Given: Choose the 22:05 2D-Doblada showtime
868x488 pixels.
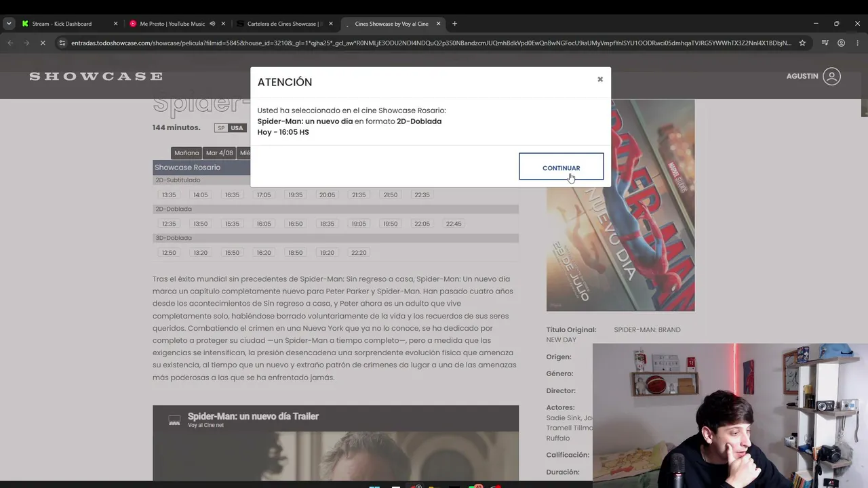Looking at the screenshot, I should coord(422,224).
